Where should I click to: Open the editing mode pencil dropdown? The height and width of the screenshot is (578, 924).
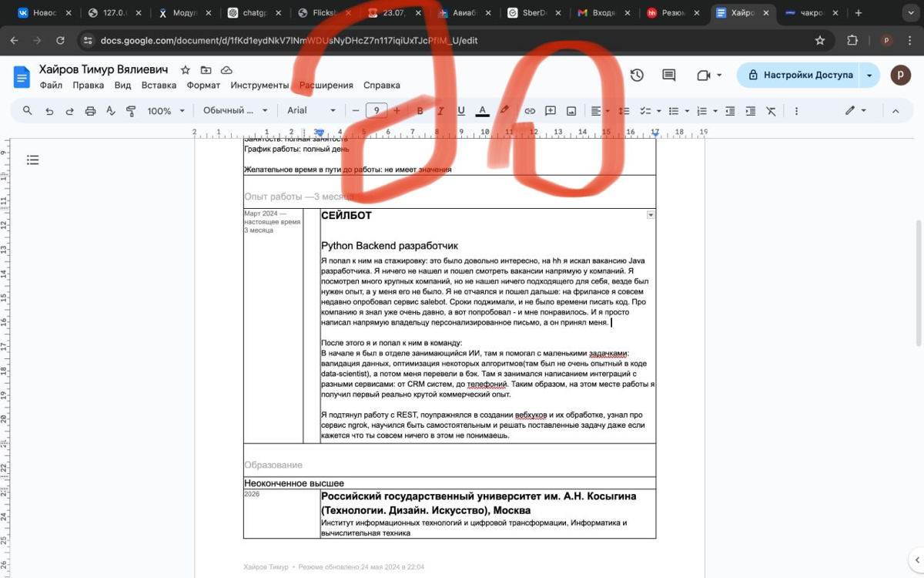[855, 111]
